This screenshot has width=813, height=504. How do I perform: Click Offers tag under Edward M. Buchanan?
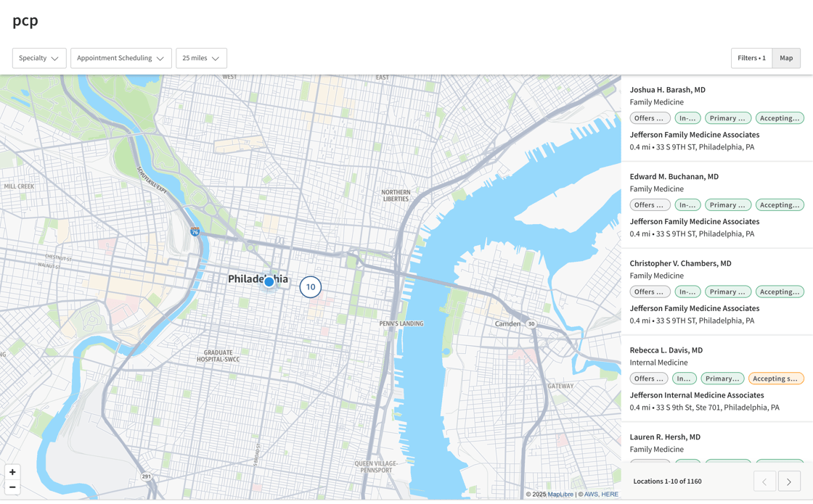click(650, 205)
